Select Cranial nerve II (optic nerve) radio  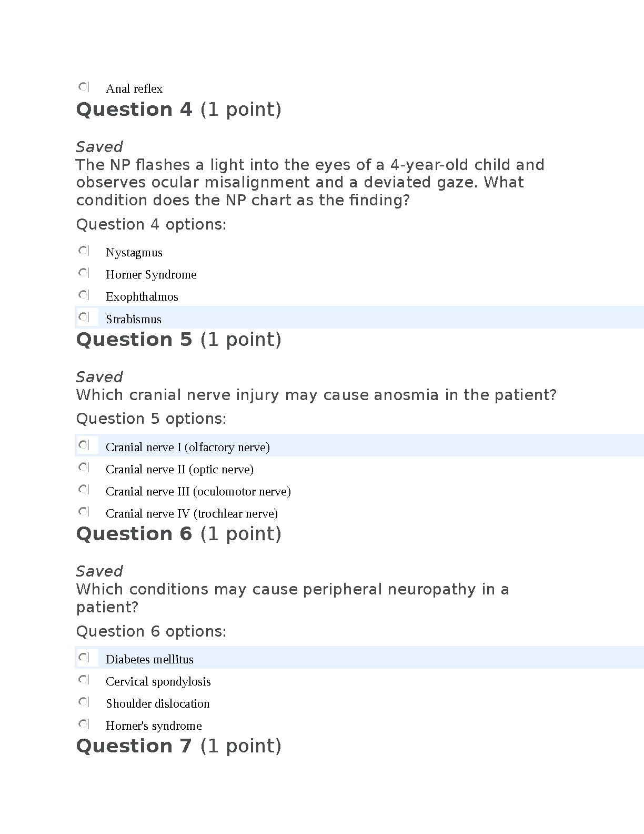[84, 468]
